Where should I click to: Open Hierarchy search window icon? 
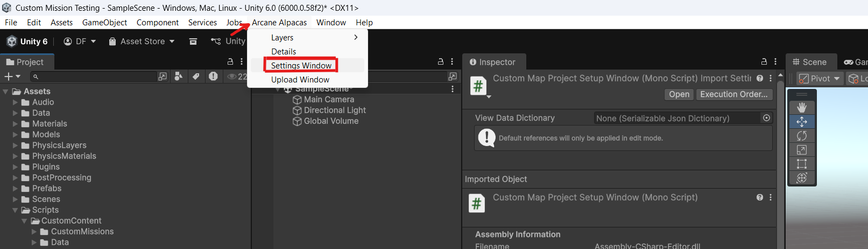click(453, 77)
